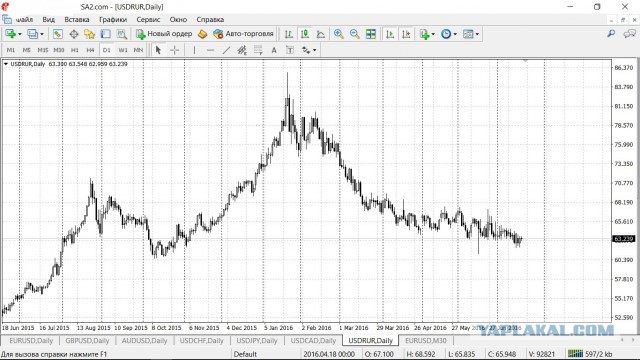Switch to EURUSD,Daily chart tab
This screenshot has width=640, height=360.
(x=31, y=340)
